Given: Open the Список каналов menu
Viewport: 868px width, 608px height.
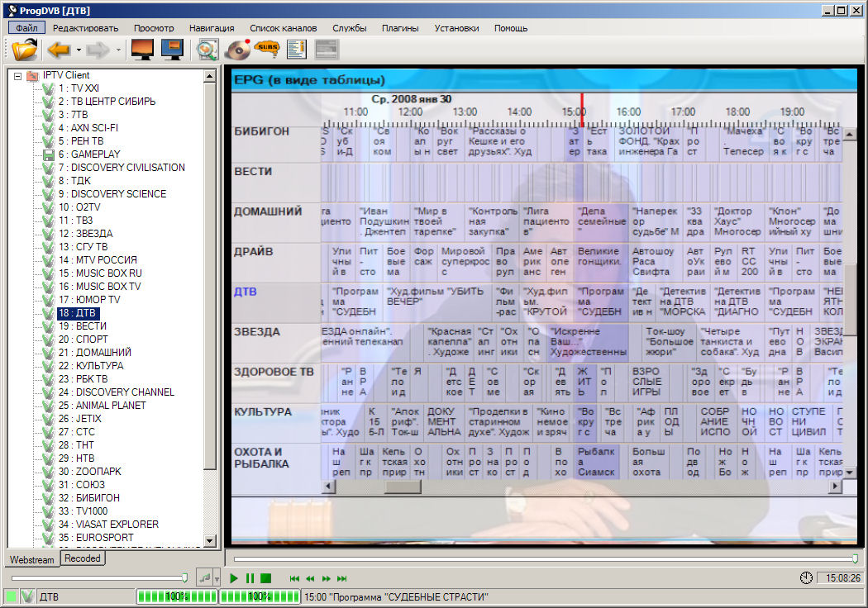Looking at the screenshot, I should pos(283,28).
